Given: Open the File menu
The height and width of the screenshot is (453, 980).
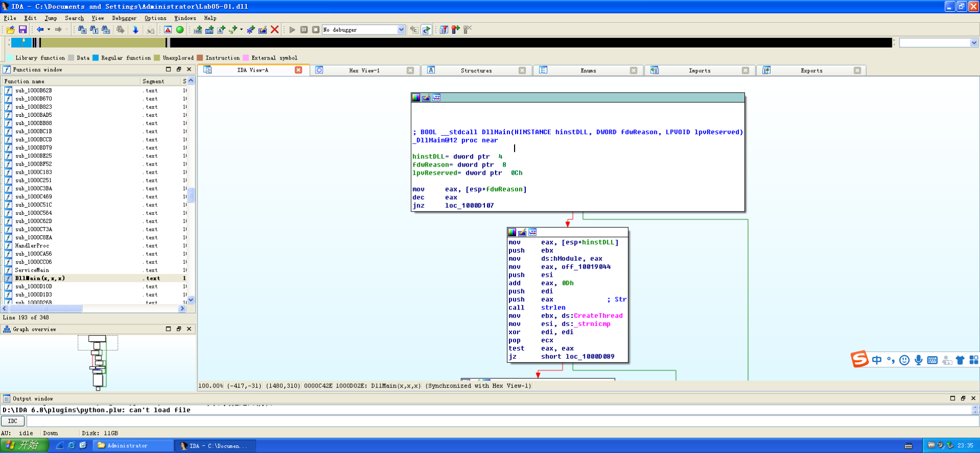Looking at the screenshot, I should pos(10,18).
